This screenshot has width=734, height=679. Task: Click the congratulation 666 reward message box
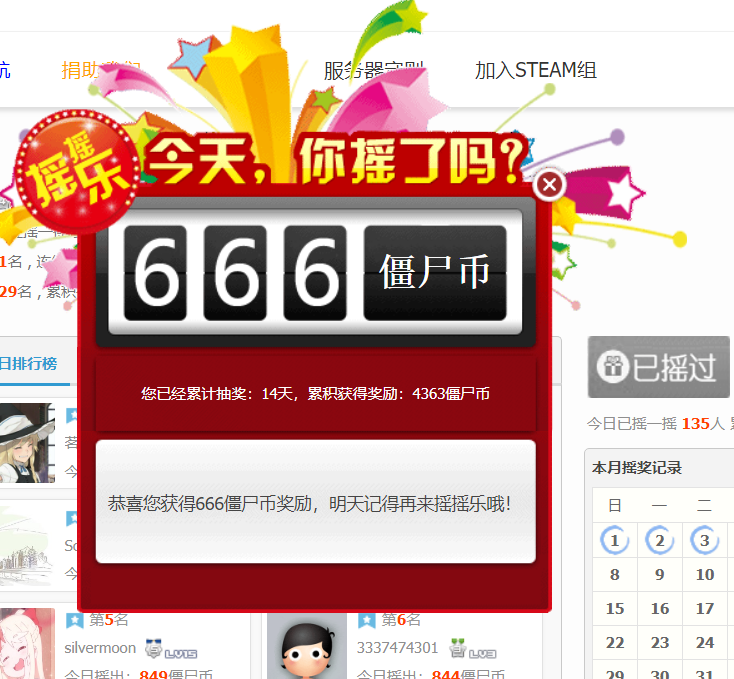(315, 502)
